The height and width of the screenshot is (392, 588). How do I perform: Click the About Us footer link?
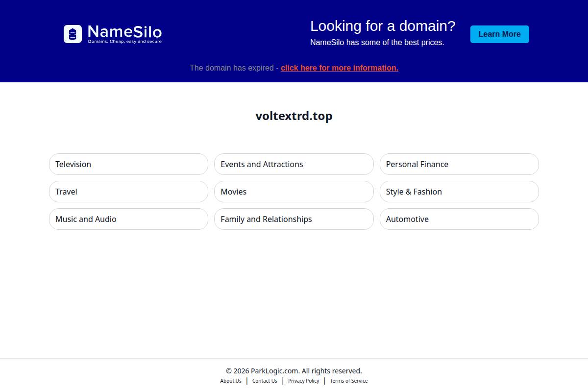click(x=231, y=381)
